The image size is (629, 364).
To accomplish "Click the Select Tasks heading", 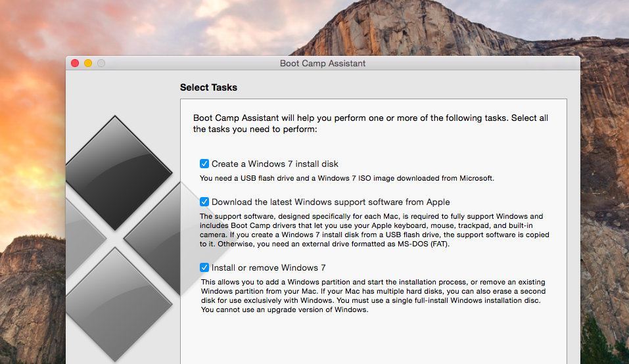I will (208, 87).
